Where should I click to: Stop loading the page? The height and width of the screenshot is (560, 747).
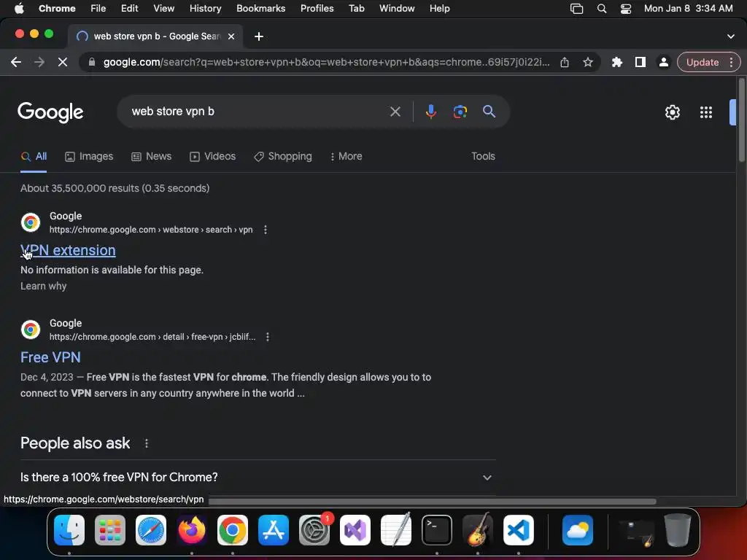(63, 62)
